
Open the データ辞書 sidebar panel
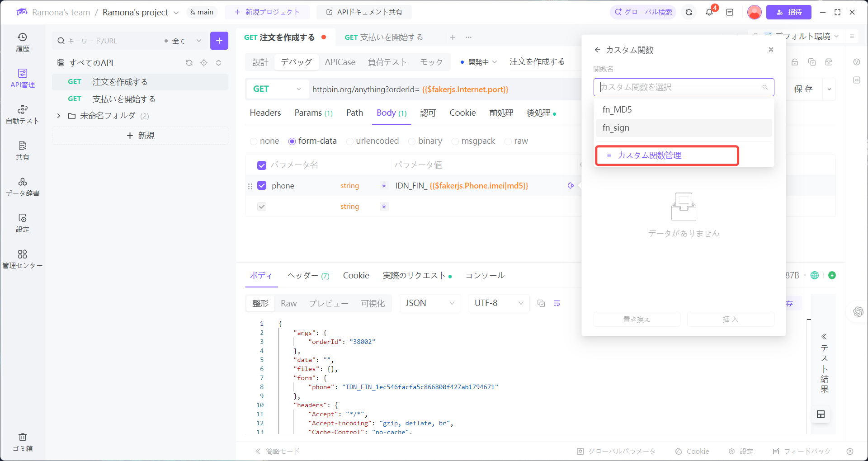point(23,186)
